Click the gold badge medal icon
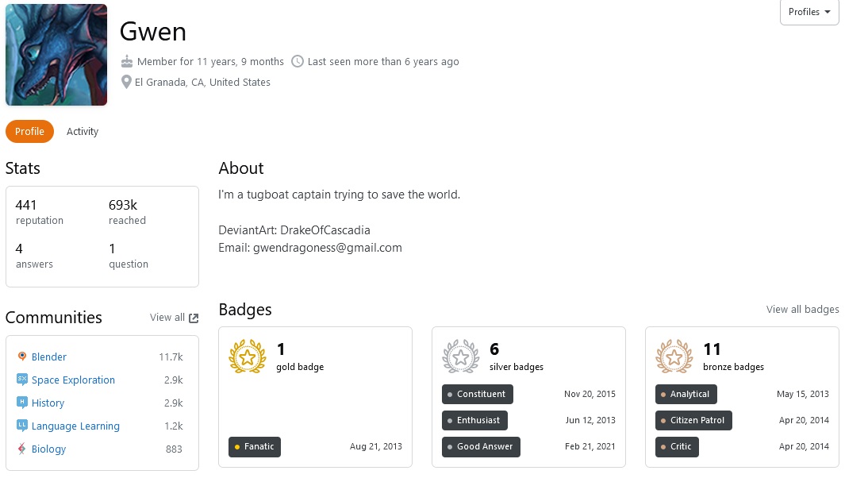This screenshot has width=868, height=482. click(248, 357)
